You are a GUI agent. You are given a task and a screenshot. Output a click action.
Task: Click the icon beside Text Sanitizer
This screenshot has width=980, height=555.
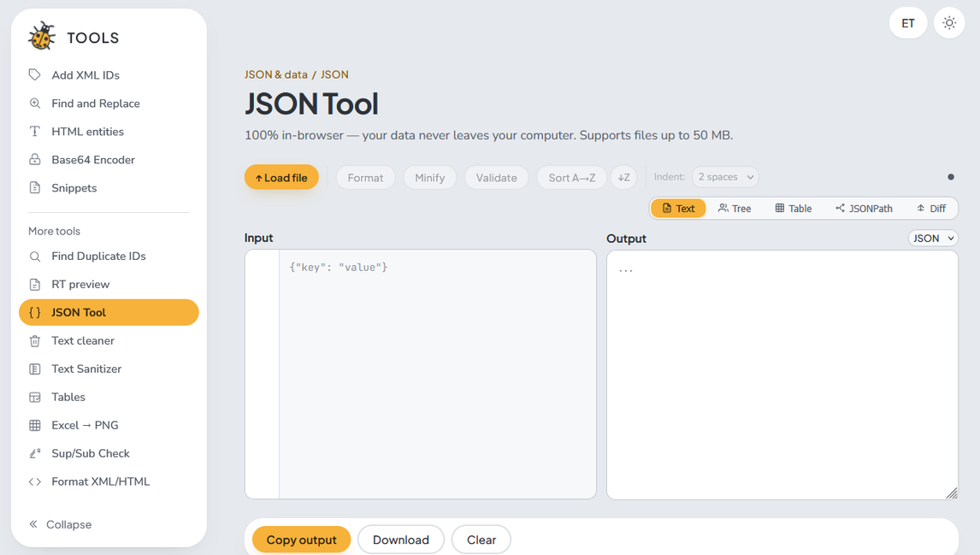click(x=35, y=369)
